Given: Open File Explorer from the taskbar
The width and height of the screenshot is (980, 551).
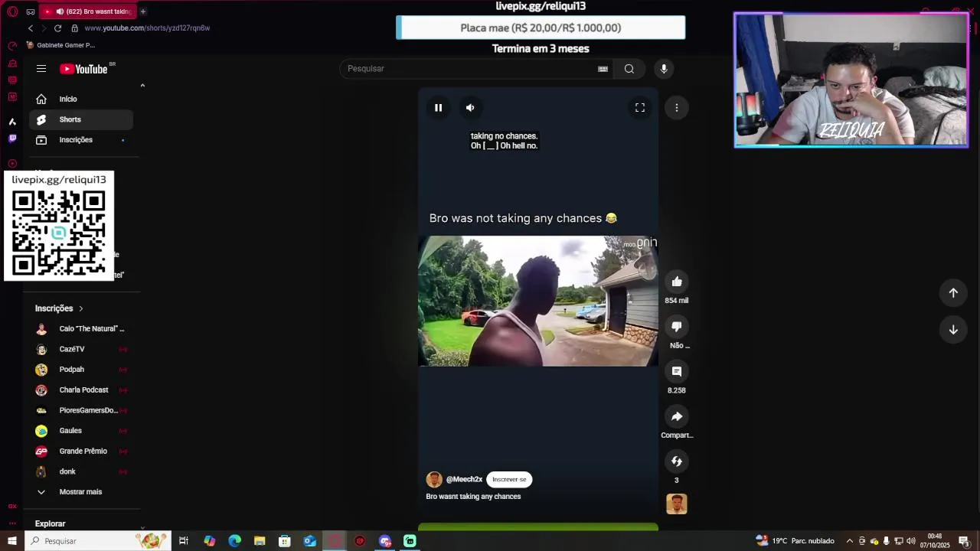Looking at the screenshot, I should (260, 541).
